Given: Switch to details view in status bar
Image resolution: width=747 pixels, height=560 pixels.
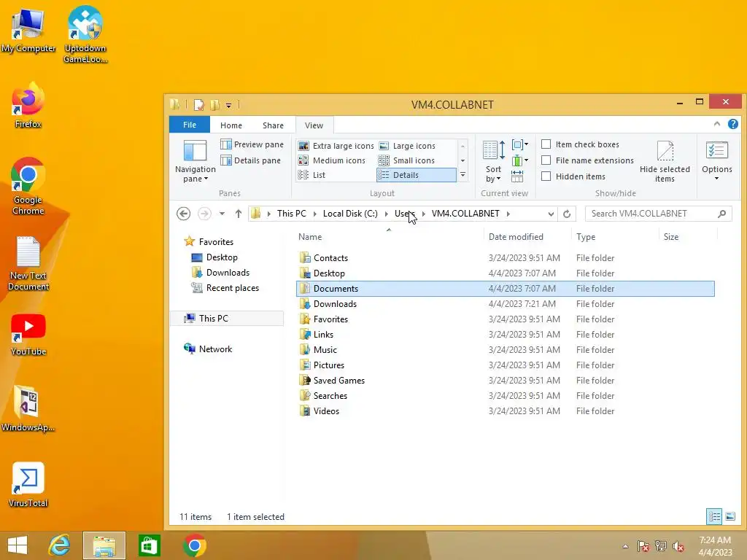Looking at the screenshot, I should (x=714, y=517).
